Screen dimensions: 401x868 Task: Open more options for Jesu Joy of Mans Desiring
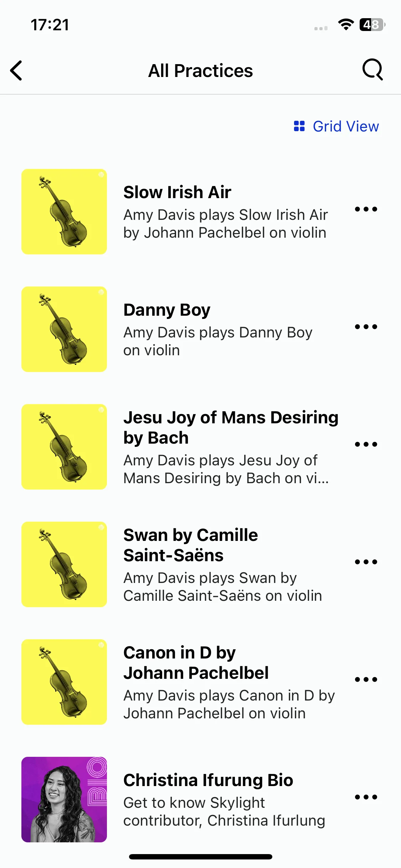(366, 444)
